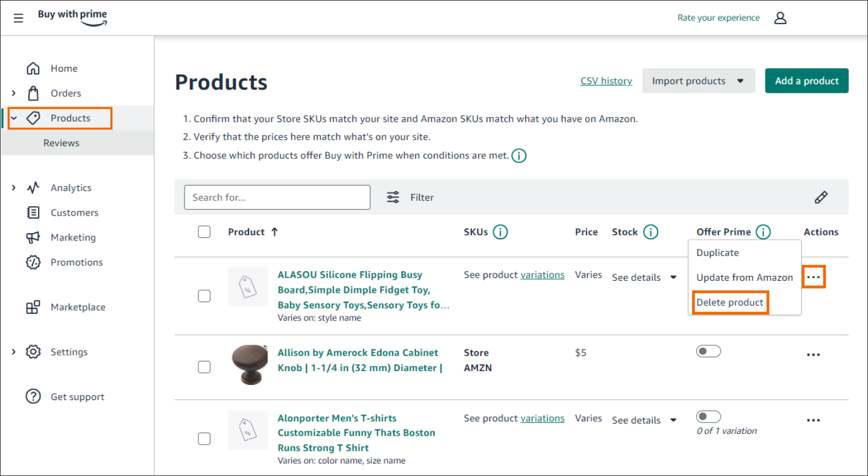Expand the Orders section in sidebar
The width and height of the screenshot is (868, 476).
(x=13, y=93)
